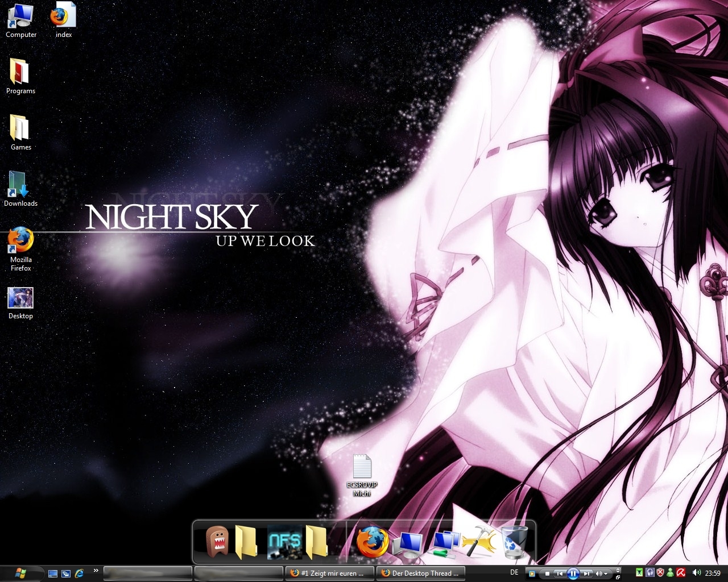Open the network connections icon in the dock
The width and height of the screenshot is (728, 582).
[446, 543]
